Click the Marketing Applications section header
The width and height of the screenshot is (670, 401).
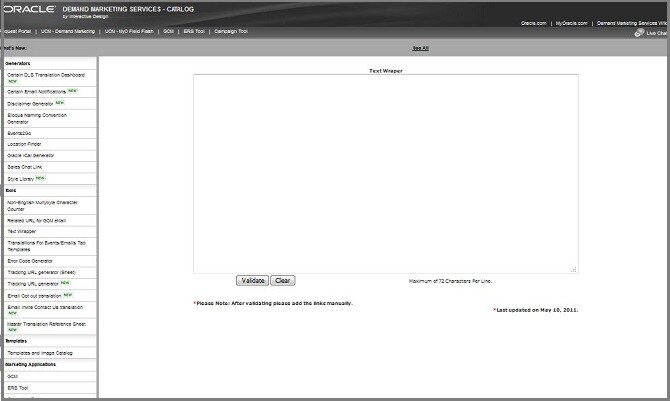30,365
